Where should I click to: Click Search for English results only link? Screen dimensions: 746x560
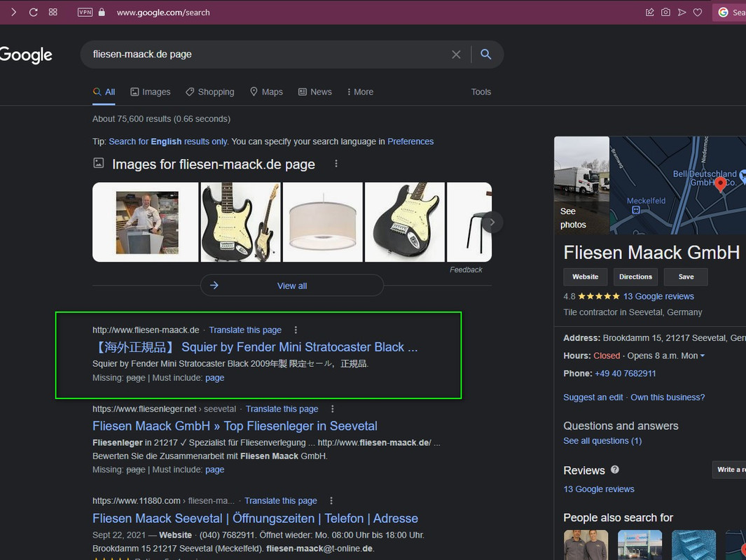coord(168,141)
